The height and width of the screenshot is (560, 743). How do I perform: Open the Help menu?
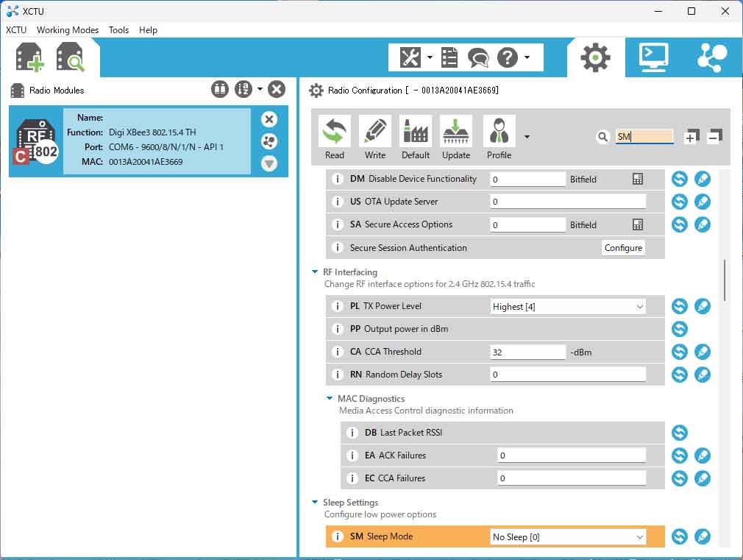click(x=148, y=30)
